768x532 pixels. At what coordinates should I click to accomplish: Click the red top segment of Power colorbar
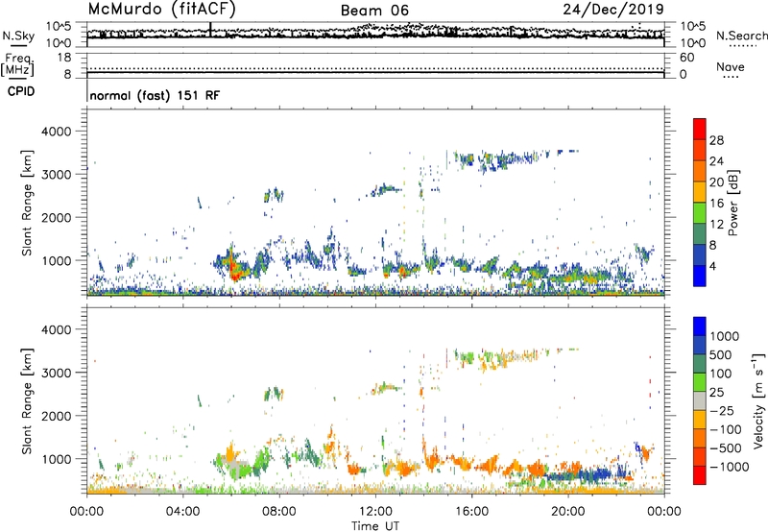click(x=700, y=129)
